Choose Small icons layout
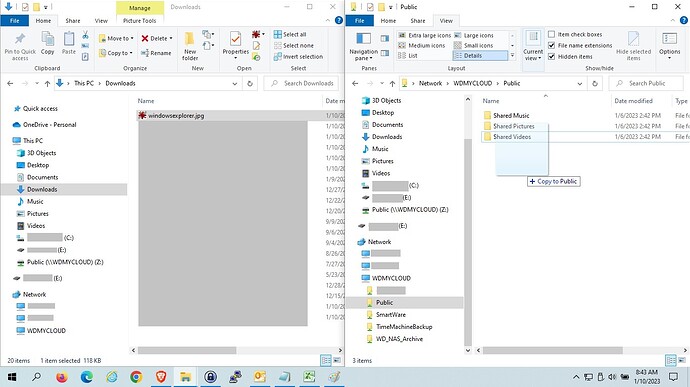 [x=473, y=45]
